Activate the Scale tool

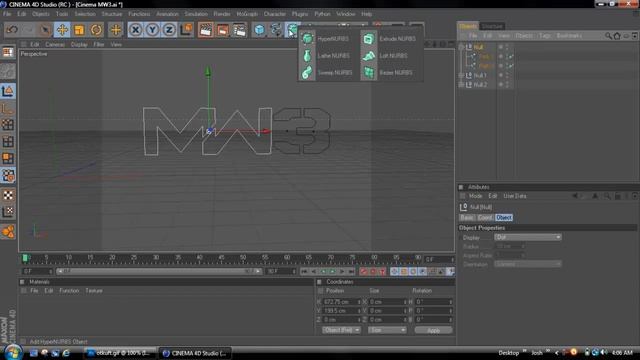click(79, 29)
